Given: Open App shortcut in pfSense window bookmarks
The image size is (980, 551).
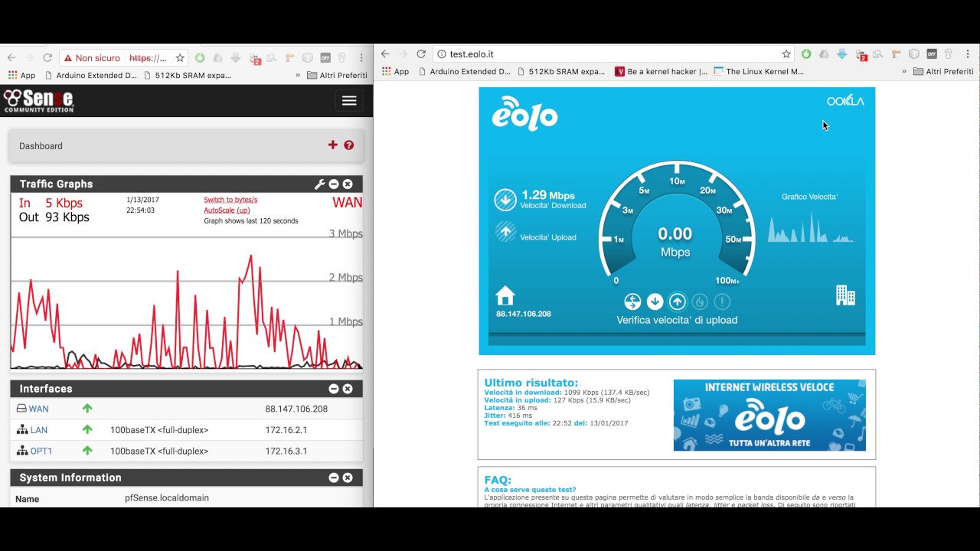Looking at the screenshot, I should click(x=21, y=76).
